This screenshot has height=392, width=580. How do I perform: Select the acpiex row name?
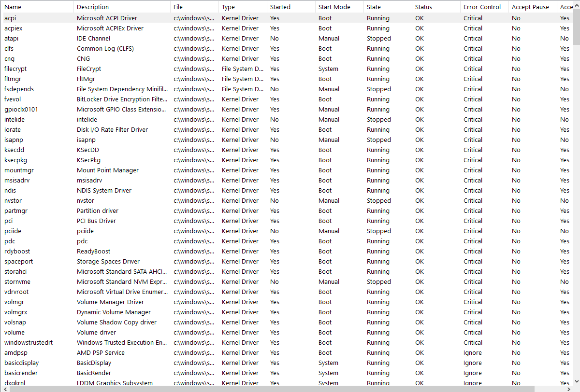[14, 28]
